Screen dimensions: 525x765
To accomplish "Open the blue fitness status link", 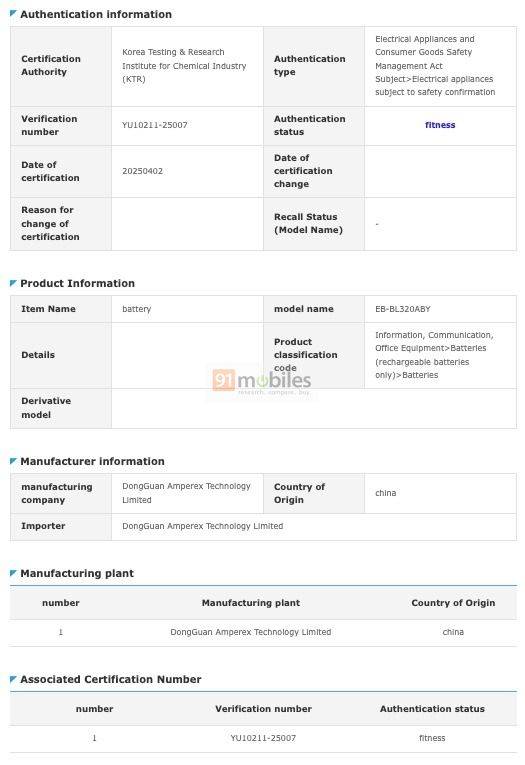I will click(x=440, y=125).
